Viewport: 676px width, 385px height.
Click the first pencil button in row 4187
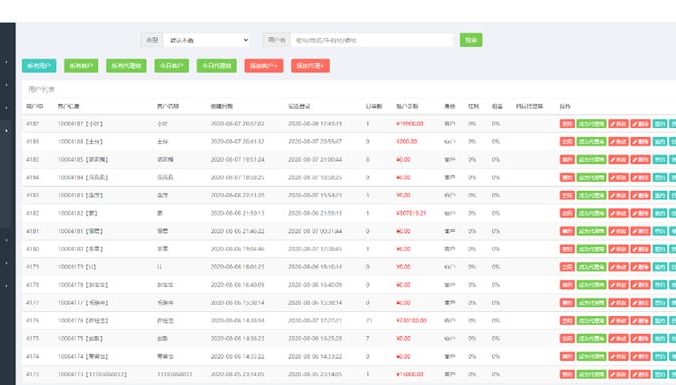pos(618,124)
